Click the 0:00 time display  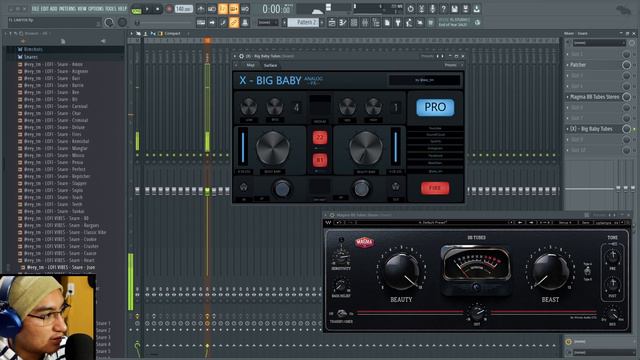click(x=276, y=9)
